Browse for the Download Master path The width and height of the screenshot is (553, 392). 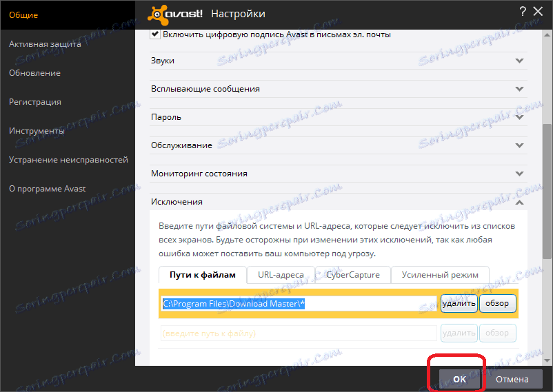tap(497, 304)
